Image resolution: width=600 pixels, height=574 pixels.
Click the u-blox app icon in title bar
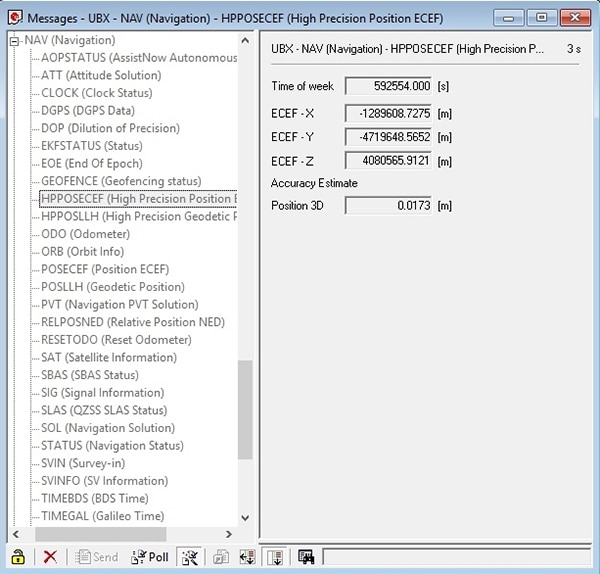[14, 16]
